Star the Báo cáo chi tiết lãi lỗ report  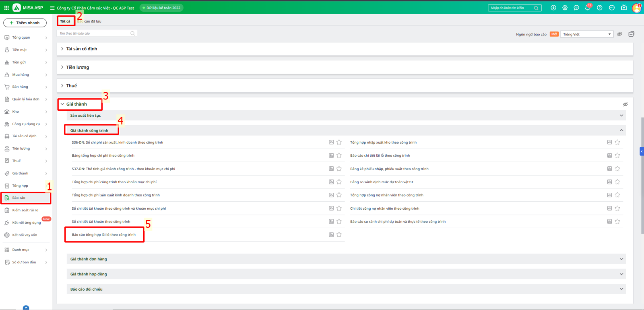point(617,155)
